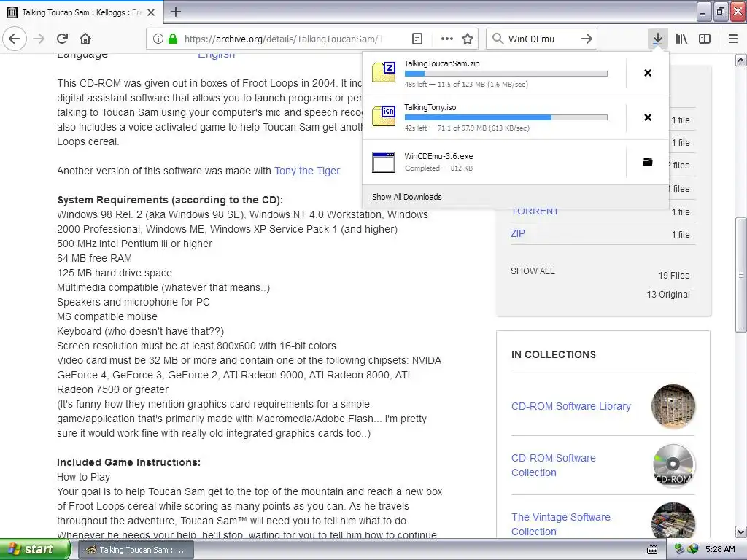Open The Vintage Software Collection link

(561, 524)
